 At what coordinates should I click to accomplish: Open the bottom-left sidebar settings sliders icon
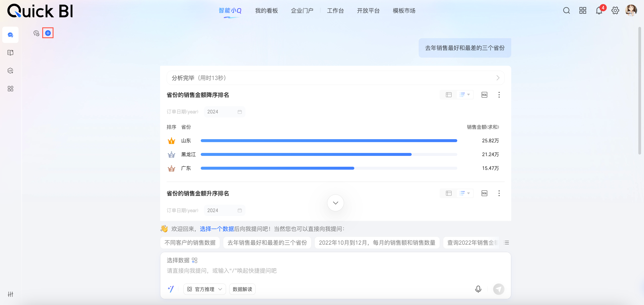click(x=10, y=294)
